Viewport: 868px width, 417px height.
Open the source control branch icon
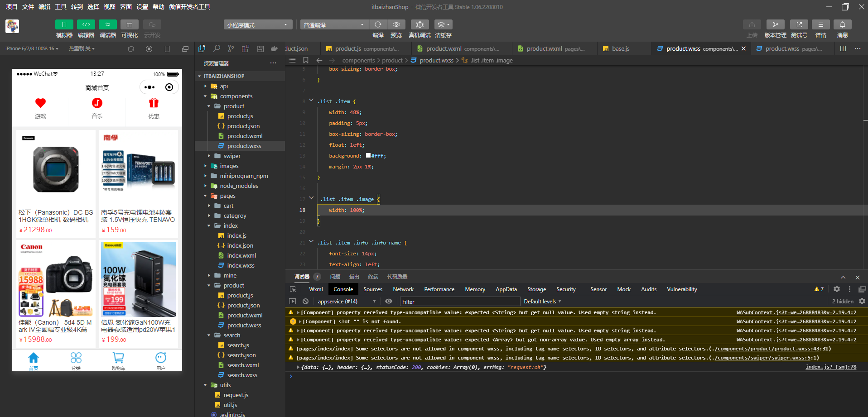pyautogui.click(x=231, y=48)
